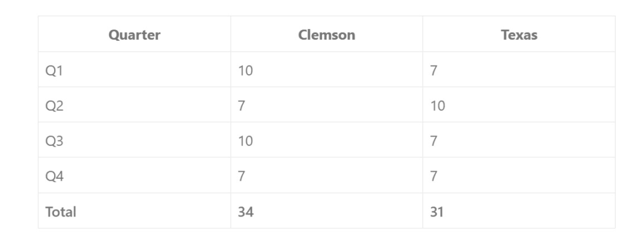Viewport: 644px width, 248px height.
Task: Select the Q1 row label cell
Action: tap(135, 69)
